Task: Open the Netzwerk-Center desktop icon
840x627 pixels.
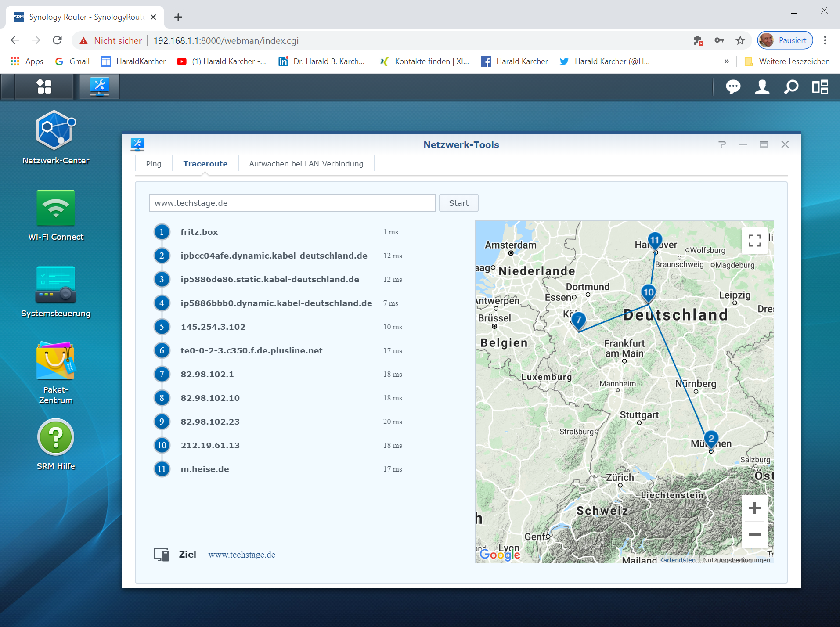Action: [x=56, y=130]
